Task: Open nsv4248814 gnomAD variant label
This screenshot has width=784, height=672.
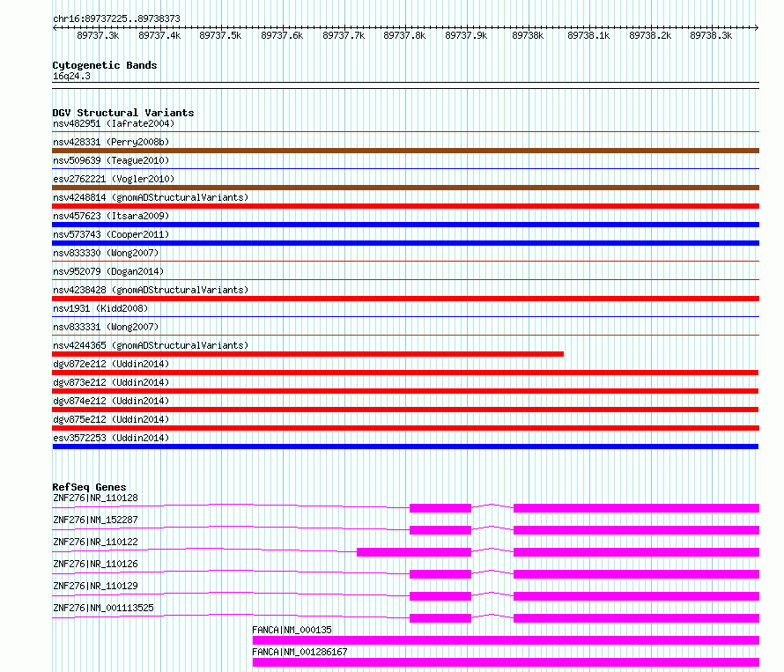Action: (151, 197)
